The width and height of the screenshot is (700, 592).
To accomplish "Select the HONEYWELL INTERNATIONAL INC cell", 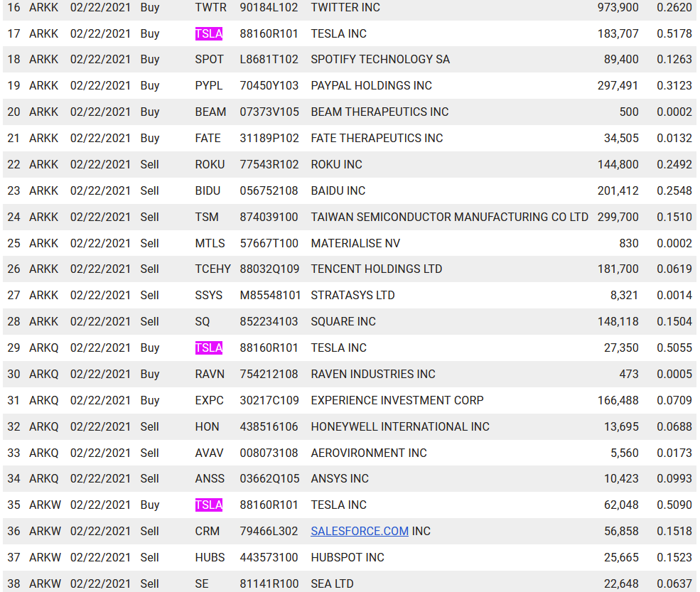I will [399, 426].
